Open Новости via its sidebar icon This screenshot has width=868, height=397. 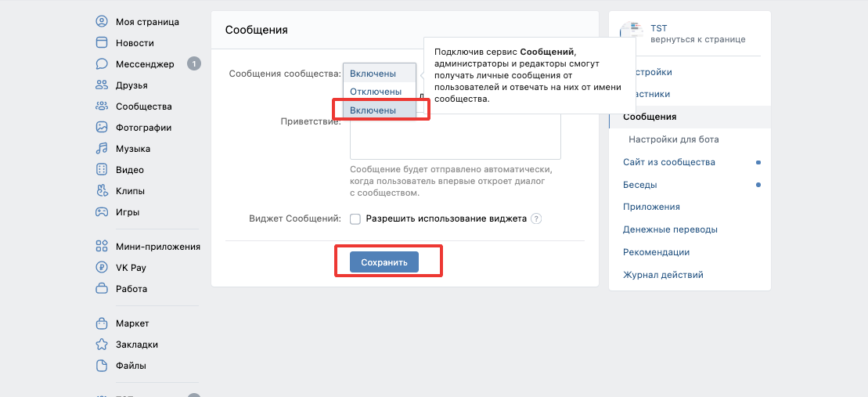click(x=101, y=43)
